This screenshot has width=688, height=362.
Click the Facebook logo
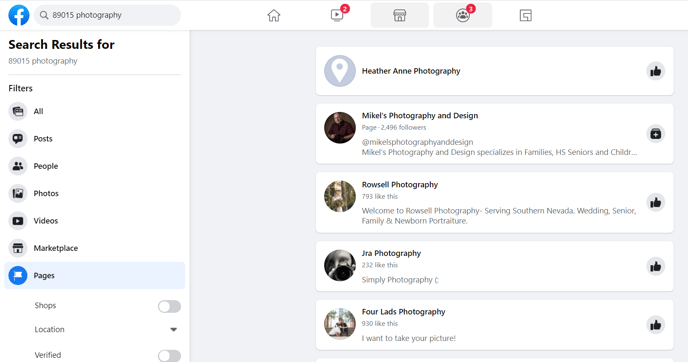(x=19, y=15)
